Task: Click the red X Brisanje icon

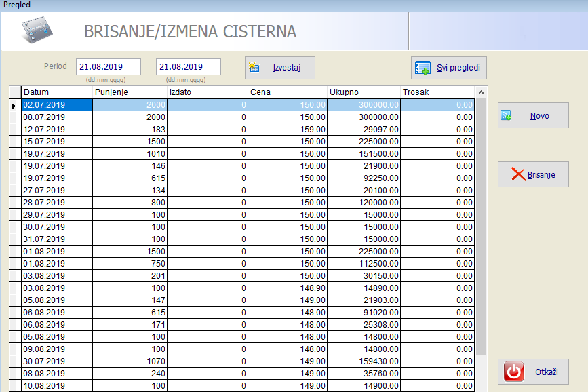Action: (518, 174)
